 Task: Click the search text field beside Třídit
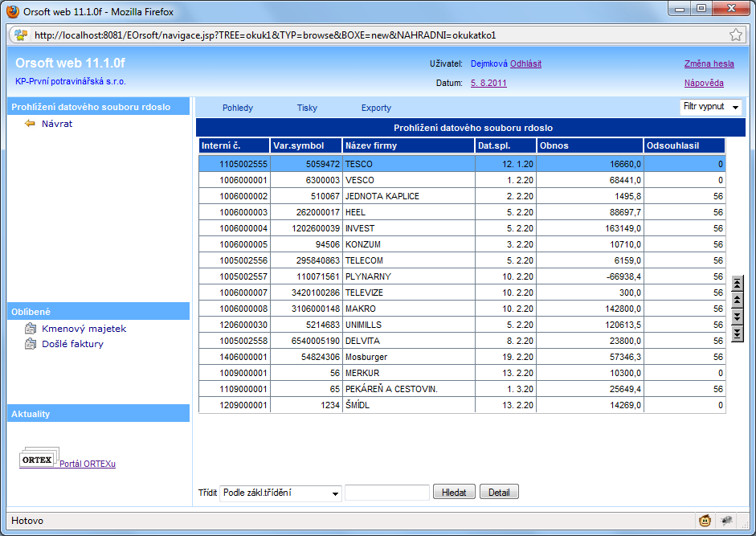click(386, 493)
